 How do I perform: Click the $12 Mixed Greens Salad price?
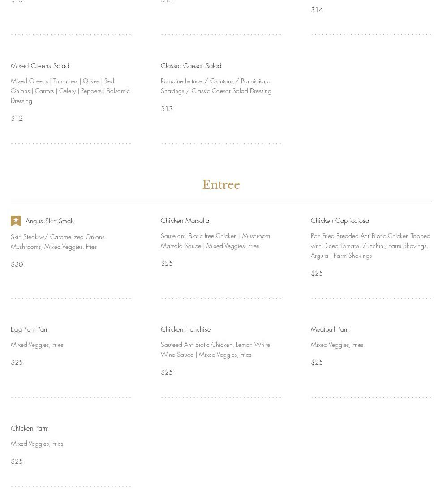pyautogui.click(x=17, y=119)
